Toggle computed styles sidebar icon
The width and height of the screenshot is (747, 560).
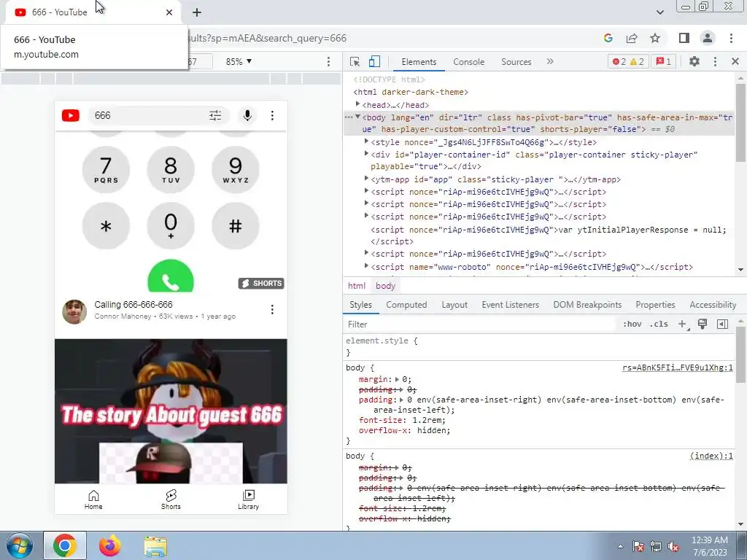coord(722,324)
